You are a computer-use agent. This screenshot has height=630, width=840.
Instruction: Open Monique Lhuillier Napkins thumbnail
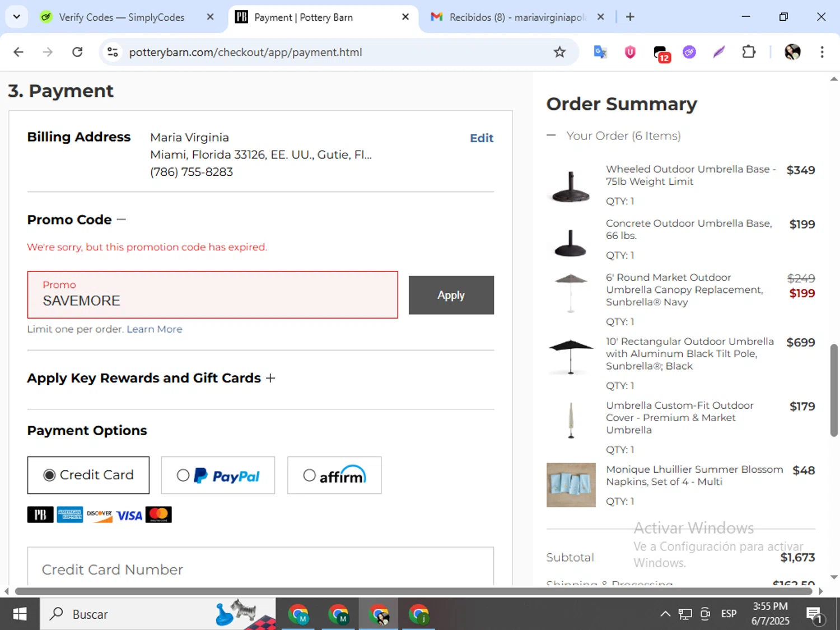click(571, 485)
